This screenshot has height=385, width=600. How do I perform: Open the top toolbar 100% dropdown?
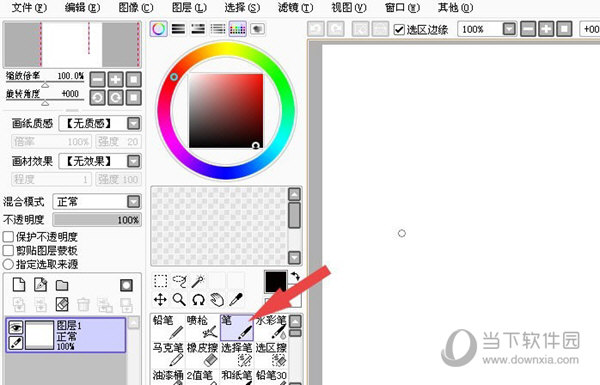click(509, 29)
